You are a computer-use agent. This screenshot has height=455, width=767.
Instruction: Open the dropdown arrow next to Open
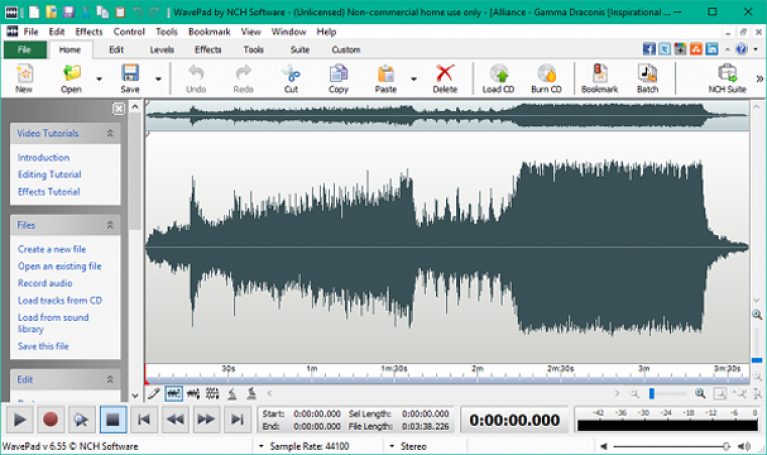click(99, 79)
